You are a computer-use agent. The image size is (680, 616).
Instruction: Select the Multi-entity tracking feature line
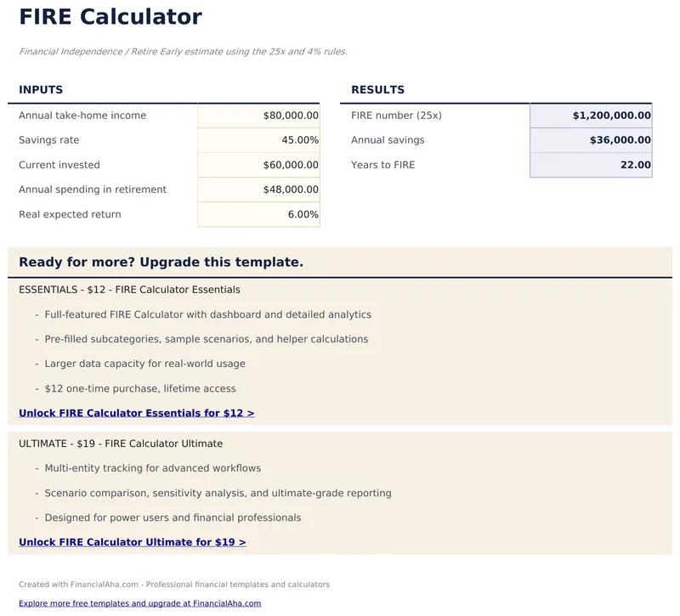click(x=152, y=468)
